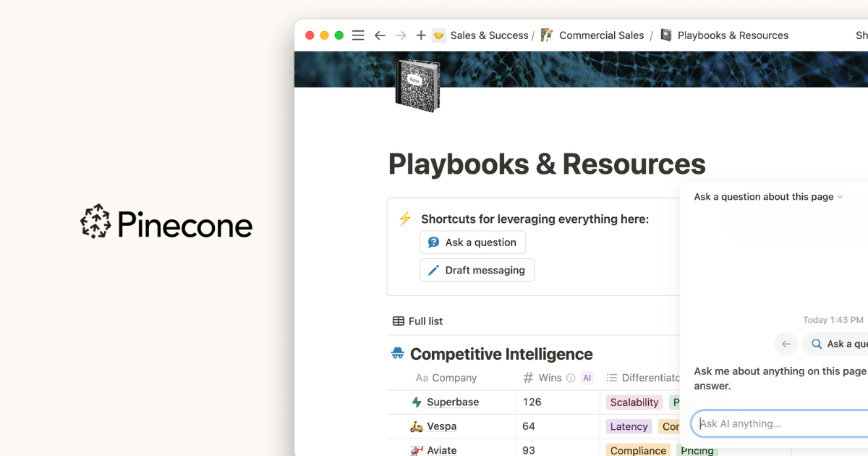
Task: Click the Draft messaging button
Action: point(477,270)
